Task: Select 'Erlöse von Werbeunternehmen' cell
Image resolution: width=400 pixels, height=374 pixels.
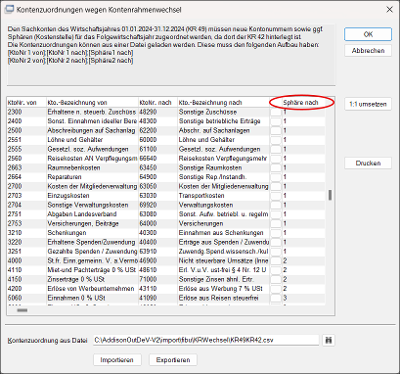Action: pos(91,289)
